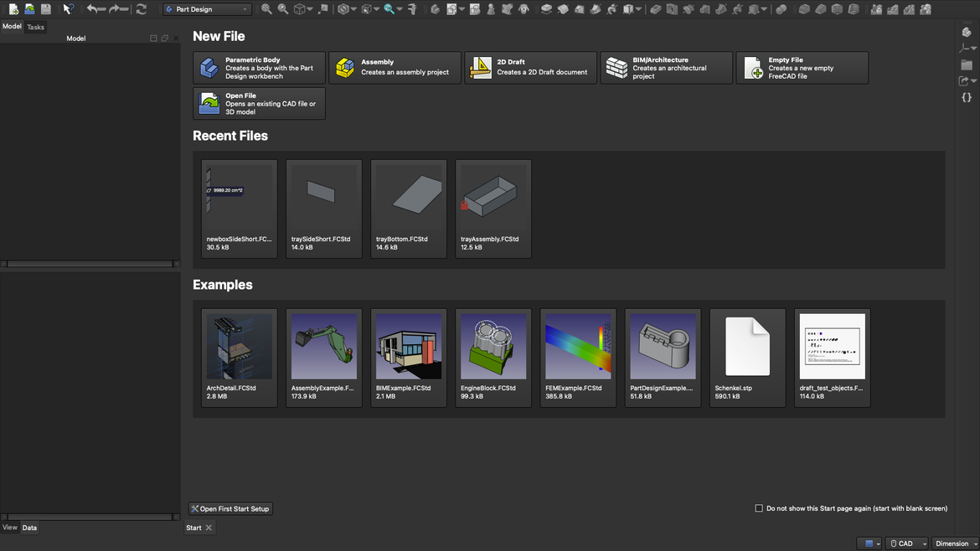This screenshot has height=551, width=980.
Task: Open the Part Design workbench selector
Action: tap(205, 8)
